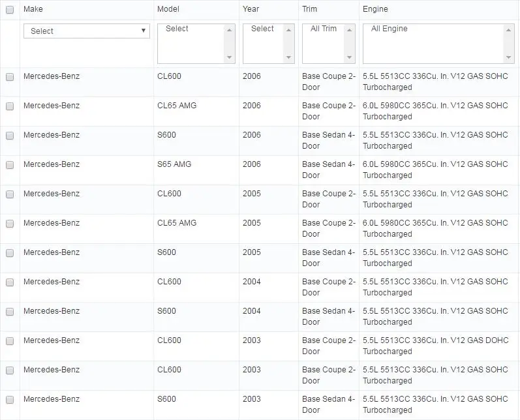Click the 2004 S600 model cell
The height and width of the screenshot is (420, 520).
point(166,311)
